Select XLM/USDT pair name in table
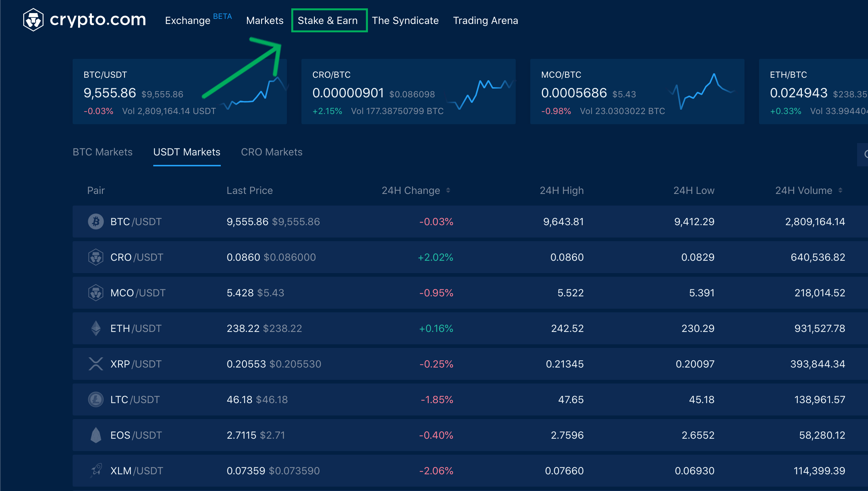The width and height of the screenshot is (868, 491). pos(137,471)
